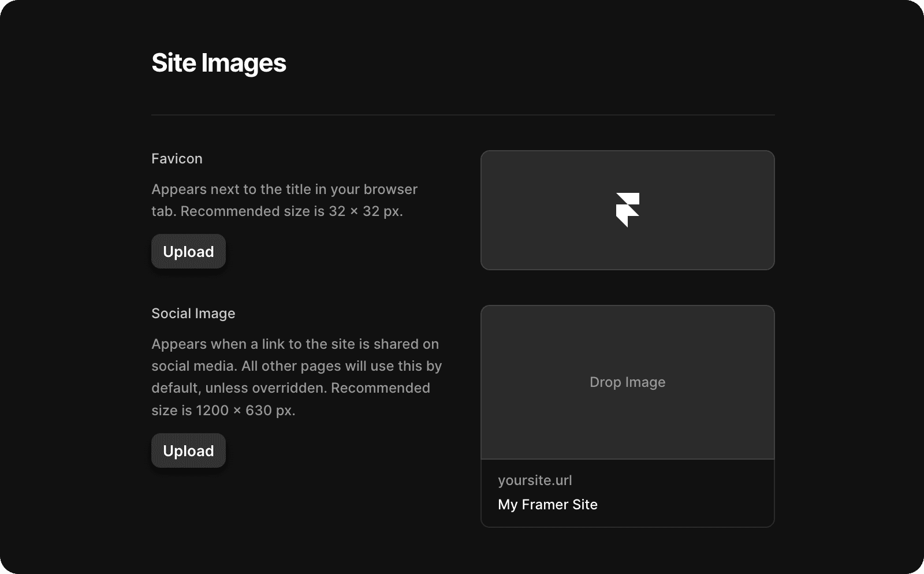Click the yoursite.url text in preview
The height and width of the screenshot is (574, 924).
click(x=535, y=480)
